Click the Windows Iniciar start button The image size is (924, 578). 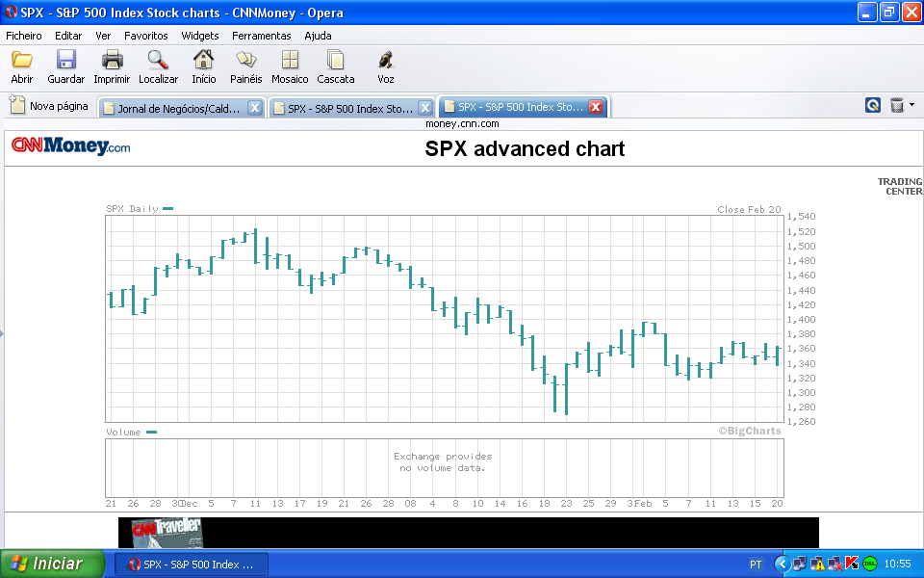52,564
